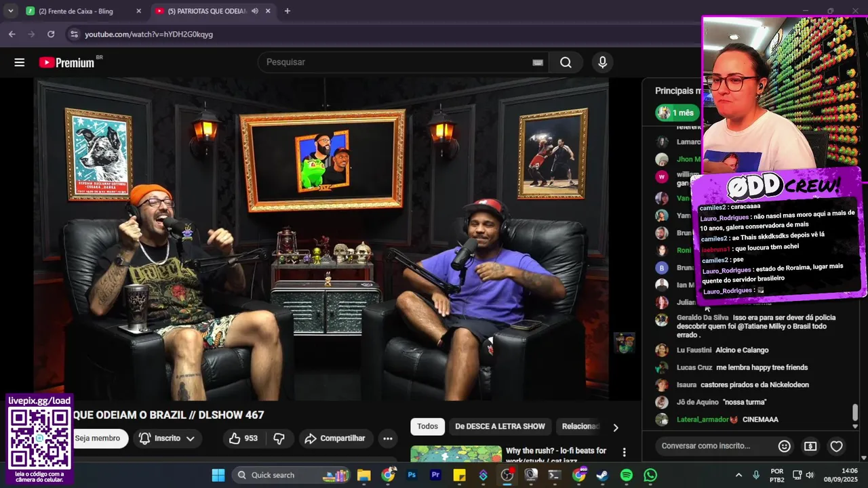Open on-screen keyboard in search box
This screenshot has width=868, height=488.
(x=538, y=62)
